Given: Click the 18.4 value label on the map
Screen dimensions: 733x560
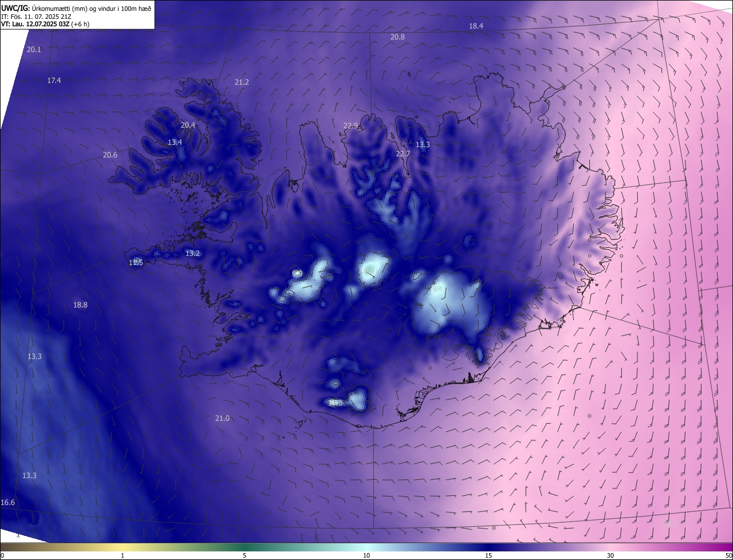Looking at the screenshot, I should 476,26.
